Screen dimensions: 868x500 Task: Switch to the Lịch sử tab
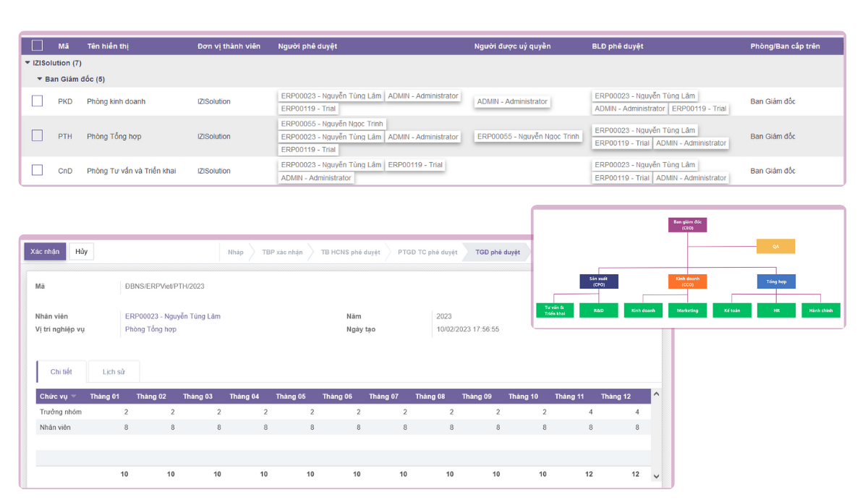tap(114, 372)
